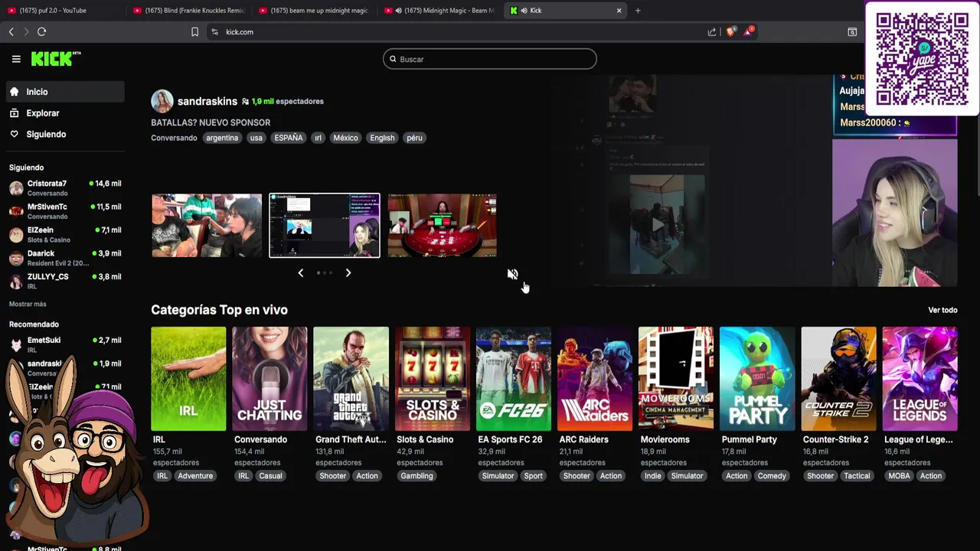
Task: Click sandraskins streamer name
Action: tap(207, 101)
